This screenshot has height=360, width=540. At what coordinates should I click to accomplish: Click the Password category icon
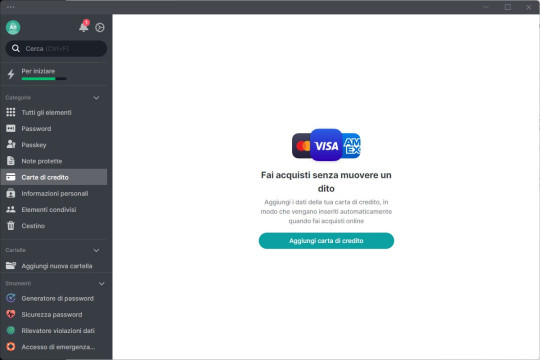click(11, 128)
